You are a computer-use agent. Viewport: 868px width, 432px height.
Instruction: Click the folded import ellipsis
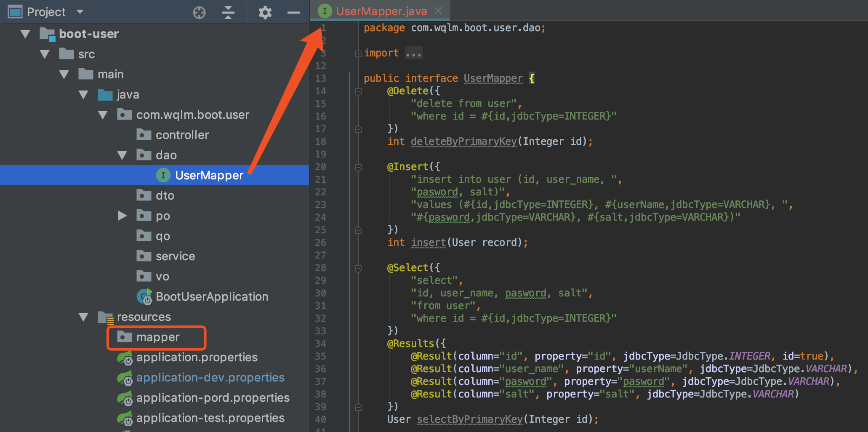coord(413,53)
